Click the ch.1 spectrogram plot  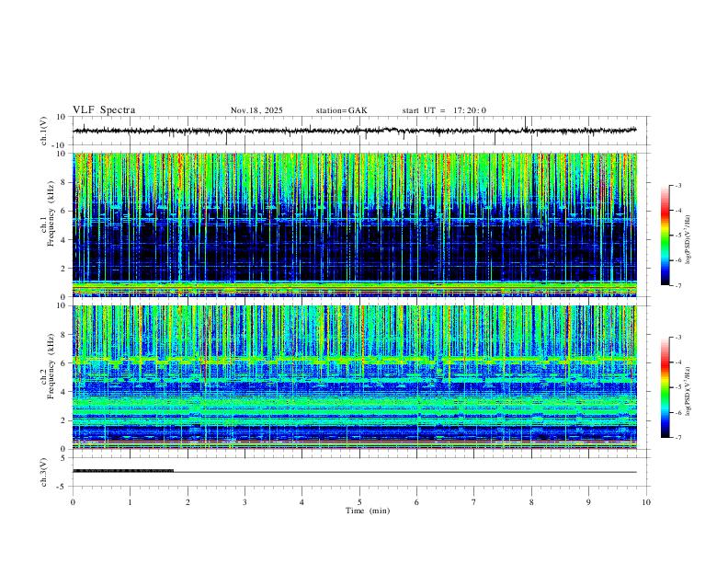[355, 224]
